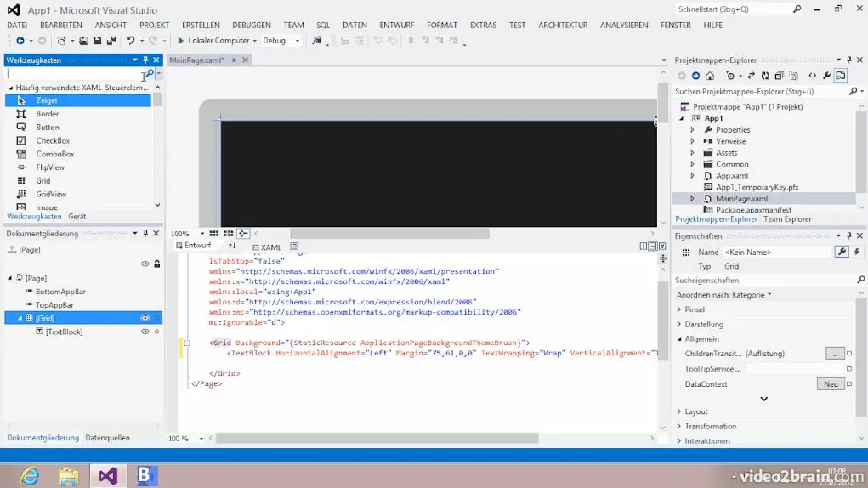
Task: Click the XAML editor horizontal scrollbar thumb
Action: pos(377,438)
